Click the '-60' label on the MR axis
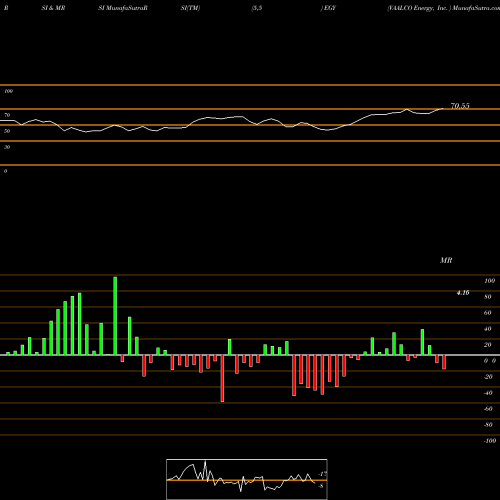The image size is (500, 500). click(x=488, y=409)
